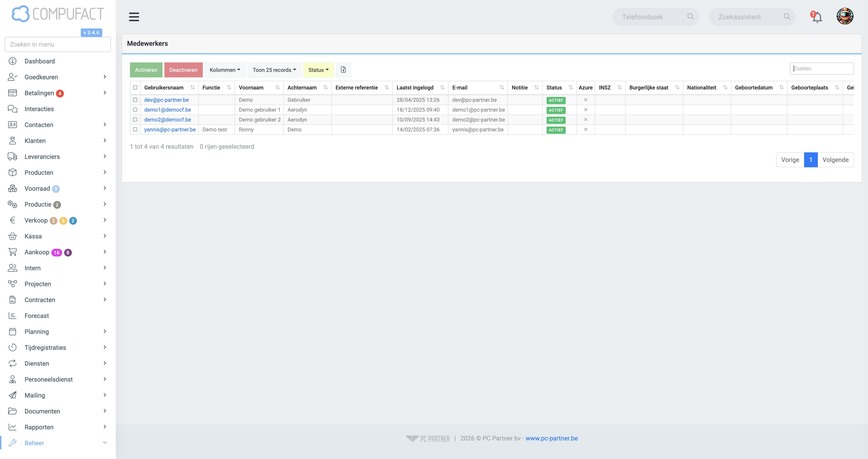Expand the Contacten submenu chevron
Image resolution: width=868 pixels, height=459 pixels.
(105, 125)
